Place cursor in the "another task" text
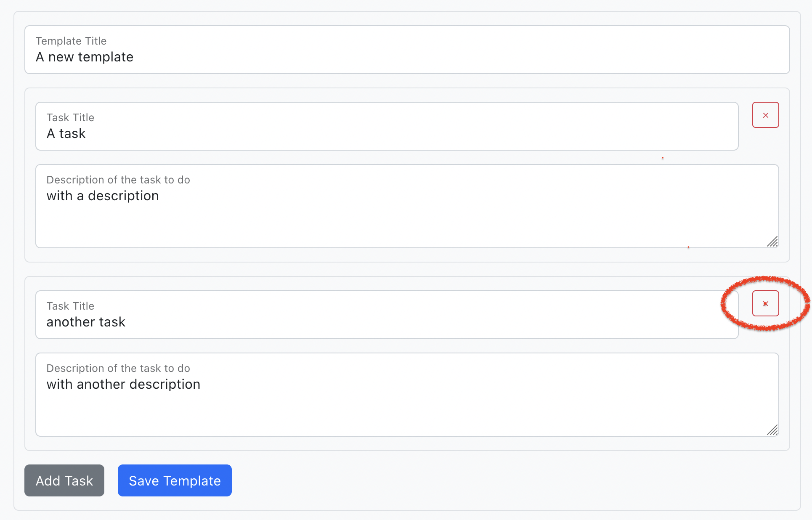The image size is (812, 520). pos(86,322)
